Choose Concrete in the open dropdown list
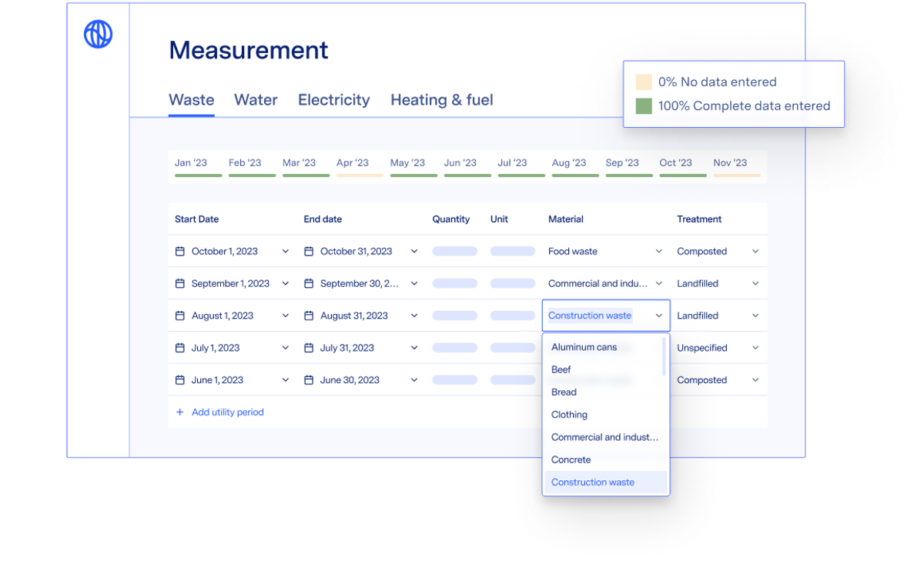The width and height of the screenshot is (924, 581). [571, 459]
